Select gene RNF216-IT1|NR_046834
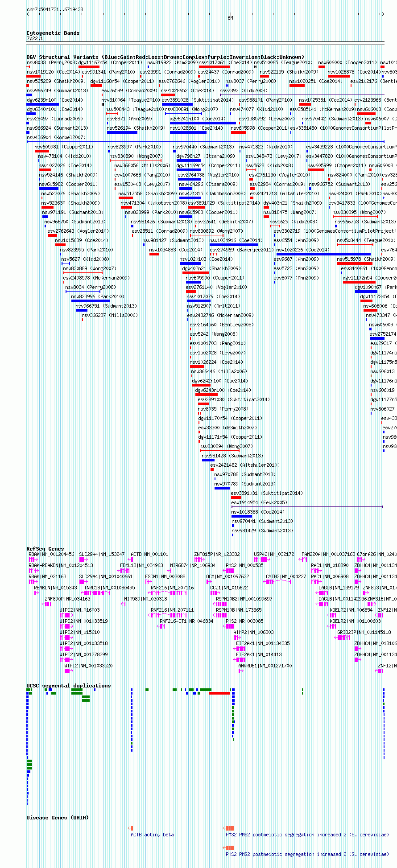This screenshot has height=868, width=397. pyautogui.click(x=186, y=621)
